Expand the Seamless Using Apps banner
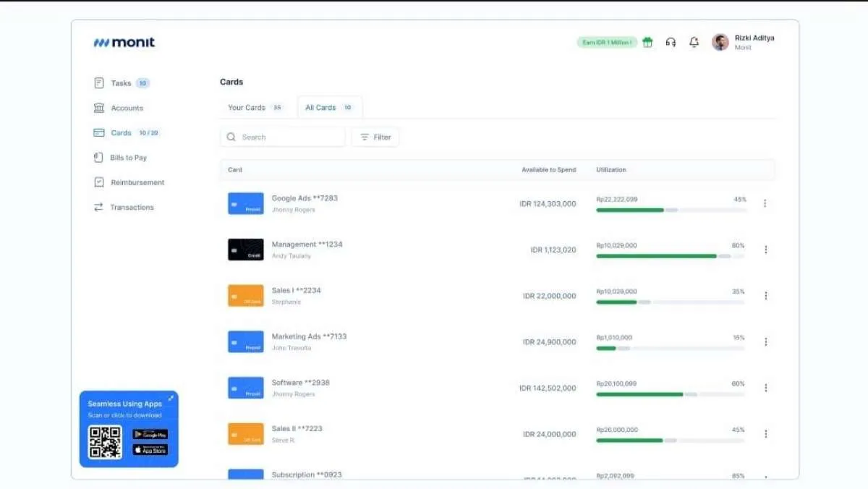Screen dimensions: 868x489 click(171, 398)
